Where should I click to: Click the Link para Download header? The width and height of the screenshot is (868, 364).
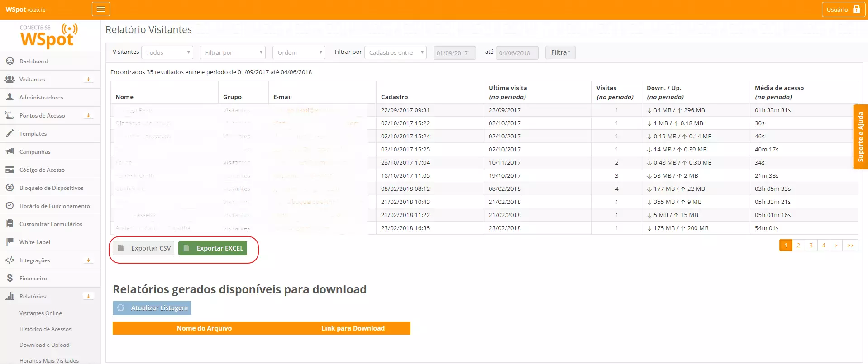click(353, 328)
